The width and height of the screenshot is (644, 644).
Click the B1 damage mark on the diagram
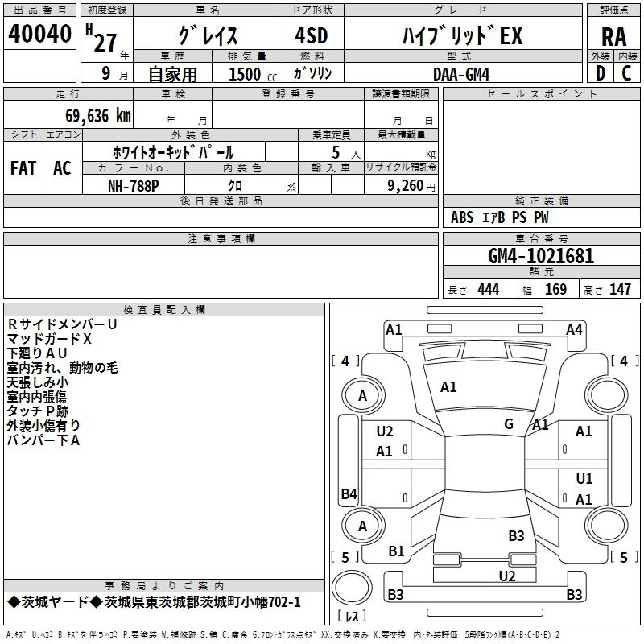tap(397, 551)
